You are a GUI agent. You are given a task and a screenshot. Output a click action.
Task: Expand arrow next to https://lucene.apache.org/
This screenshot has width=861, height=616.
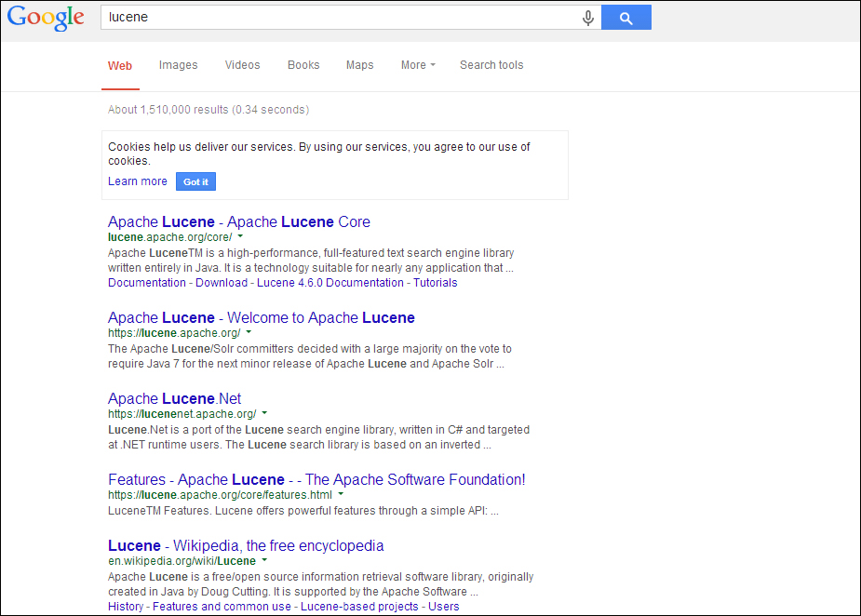coord(249,332)
